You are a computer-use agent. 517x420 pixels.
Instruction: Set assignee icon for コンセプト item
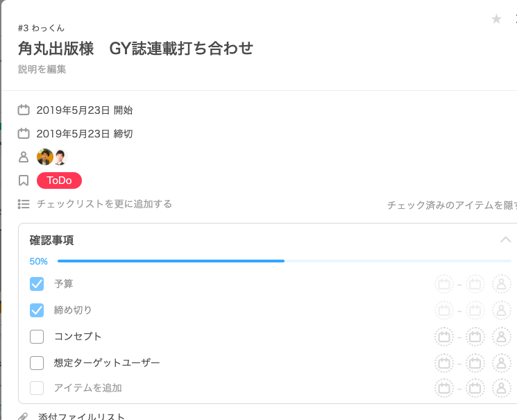(502, 337)
